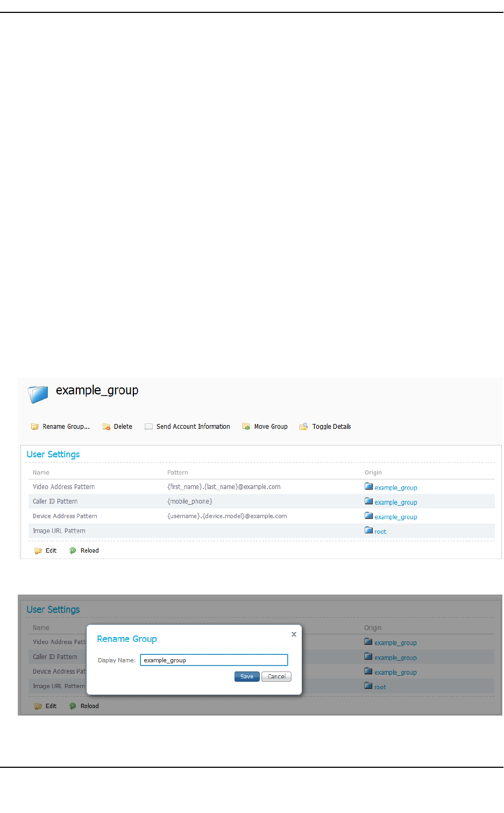Open root link in the dimmed lower panel
This screenshot has width=504, height=813.
380,687
